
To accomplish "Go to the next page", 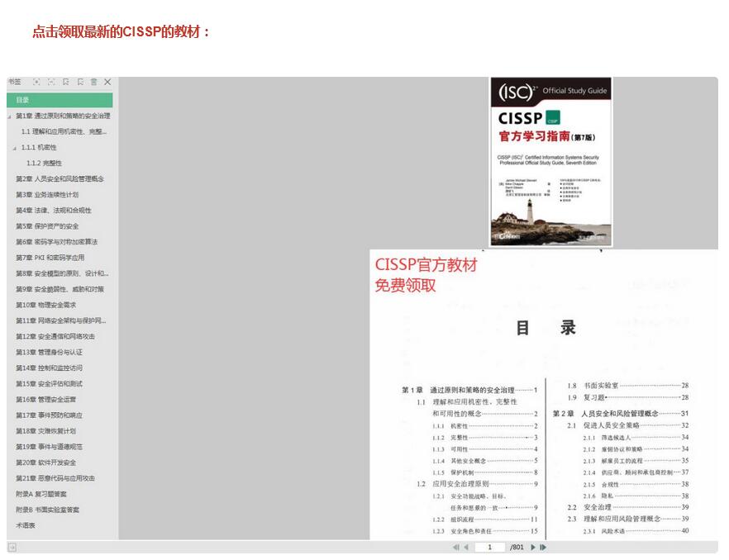I will point(533,548).
